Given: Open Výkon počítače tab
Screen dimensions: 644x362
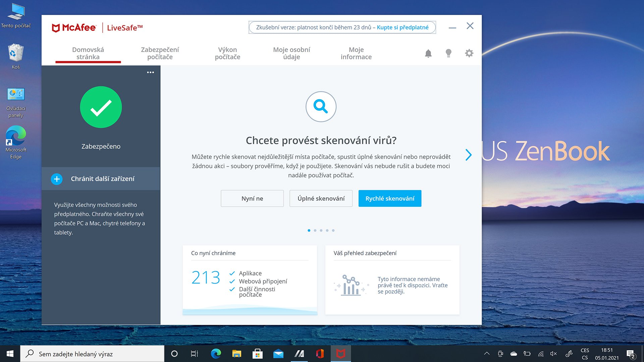Looking at the screenshot, I should click(227, 53).
